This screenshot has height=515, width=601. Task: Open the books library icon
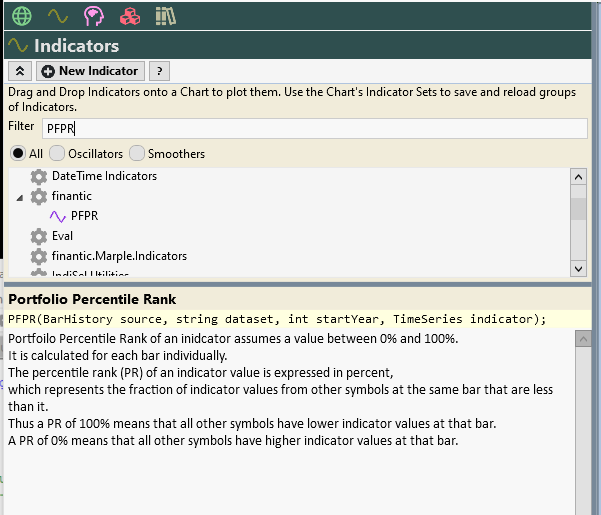pyautogui.click(x=166, y=16)
